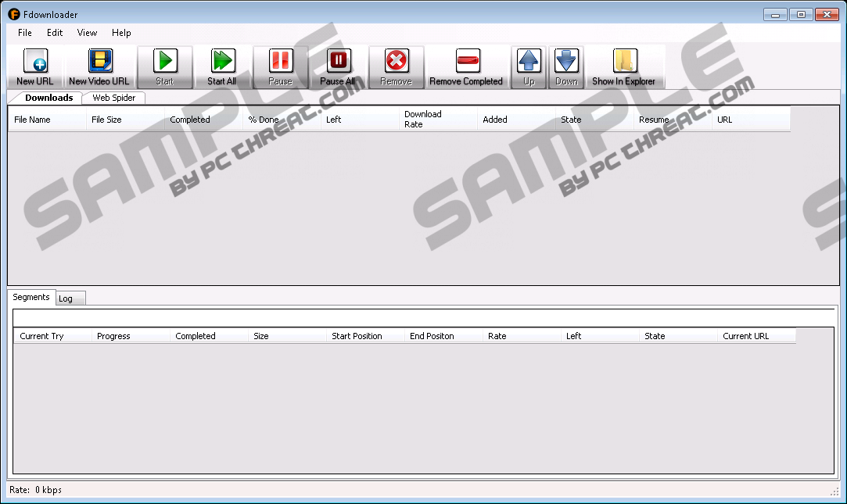
Task: Open the New Video URL tool
Action: click(99, 67)
